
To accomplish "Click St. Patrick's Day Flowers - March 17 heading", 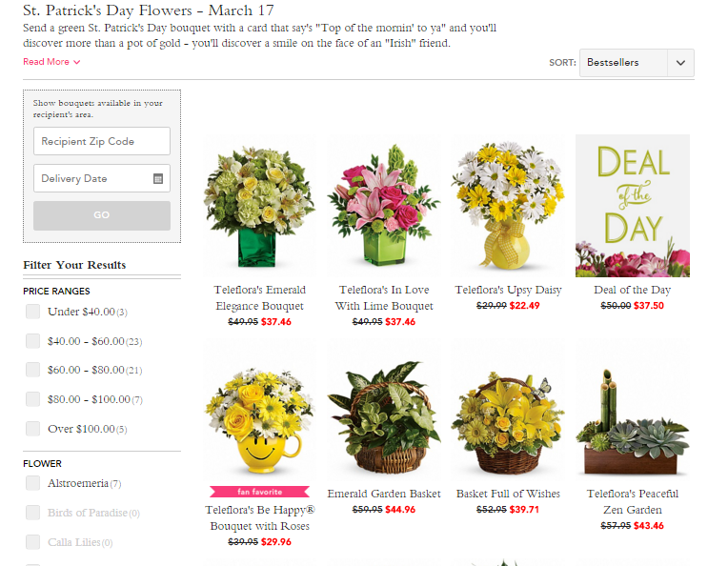I will pyautogui.click(x=148, y=10).
